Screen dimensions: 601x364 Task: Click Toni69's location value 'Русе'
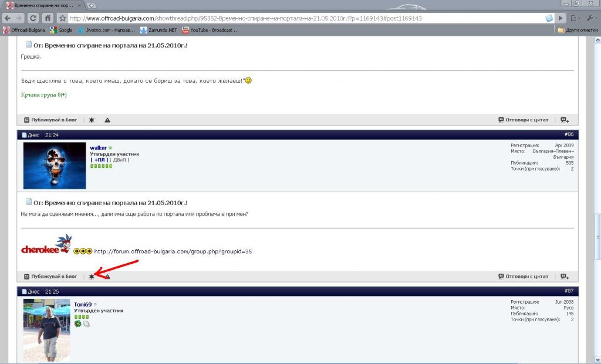569,307
